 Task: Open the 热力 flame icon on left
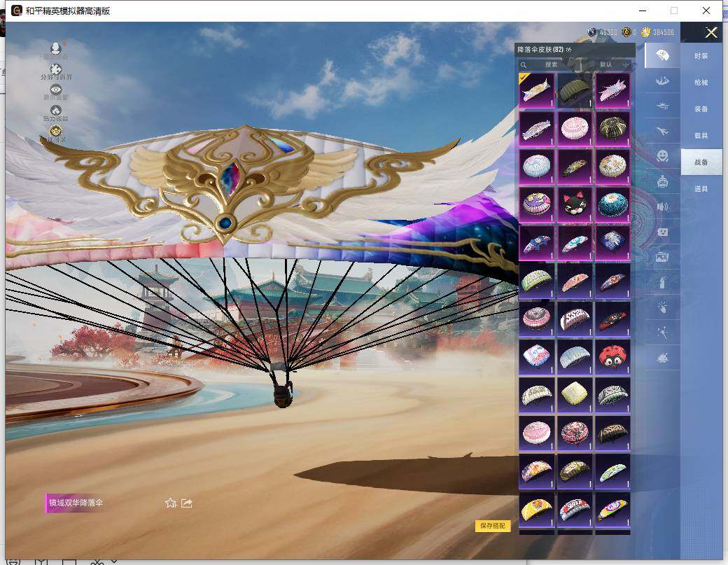(56, 111)
